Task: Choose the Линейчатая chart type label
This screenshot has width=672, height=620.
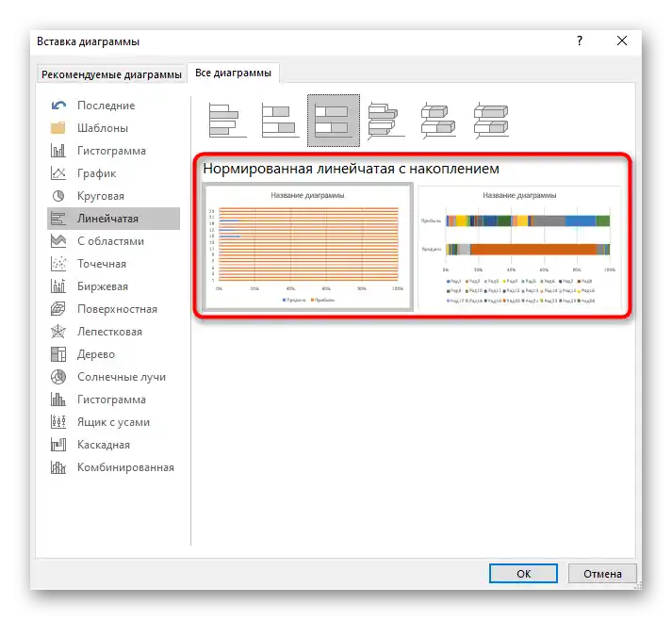Action: [108, 219]
